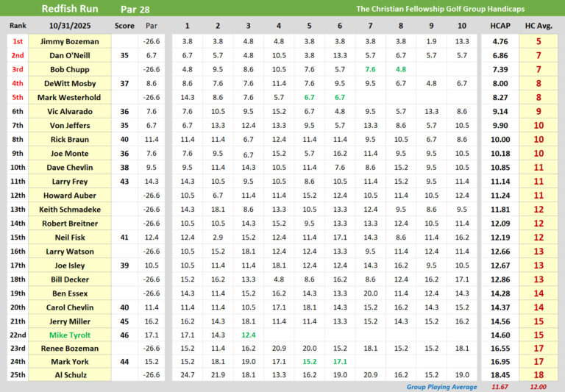Viewport: 565px width, 392px height.
Task: Click the group average value 11.67
Action: coord(500,387)
